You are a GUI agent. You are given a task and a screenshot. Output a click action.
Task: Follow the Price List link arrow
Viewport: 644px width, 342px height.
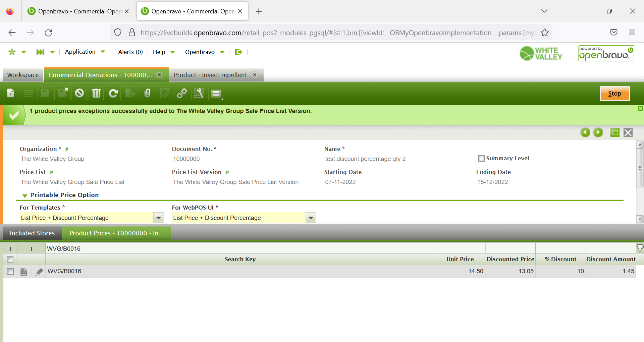[x=51, y=172]
